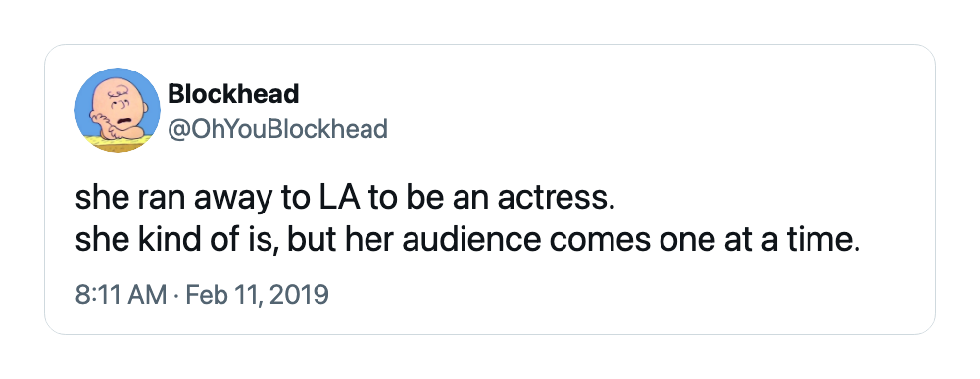Click the dot separator between time and date
Image resolution: width=980 pixels, height=379 pixels.
[x=176, y=295]
